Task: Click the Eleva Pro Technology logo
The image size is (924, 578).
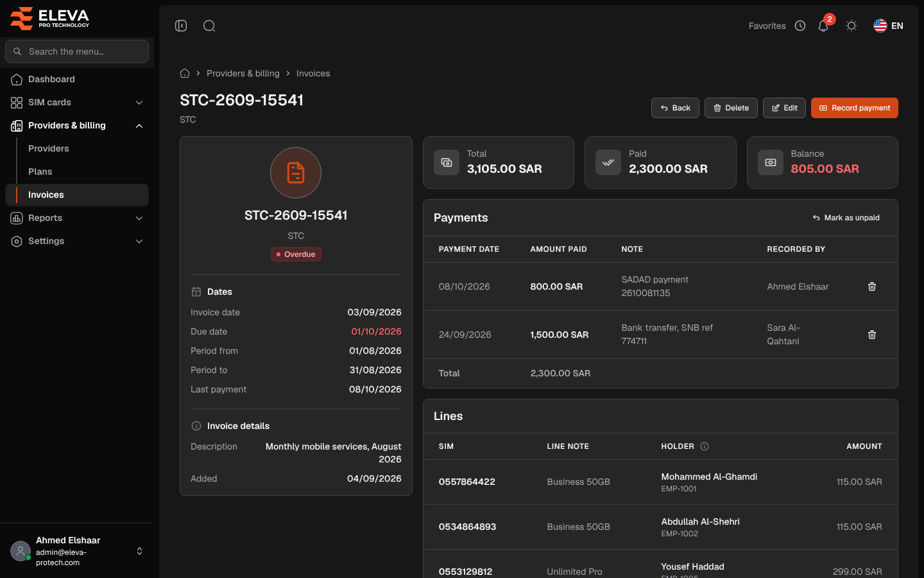Action: 50,18
